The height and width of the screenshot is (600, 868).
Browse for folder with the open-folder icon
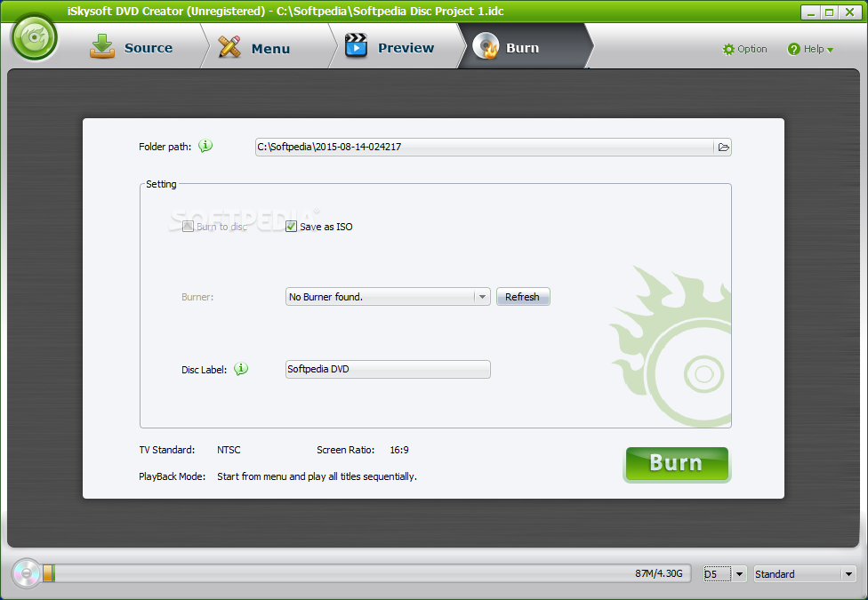723,148
